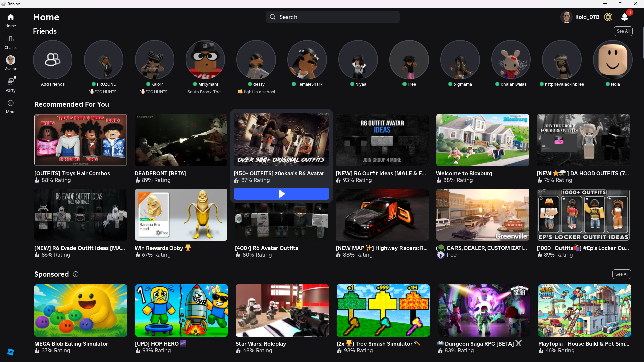Click See All for Sponsored
The width and height of the screenshot is (644, 362).
tap(622, 274)
